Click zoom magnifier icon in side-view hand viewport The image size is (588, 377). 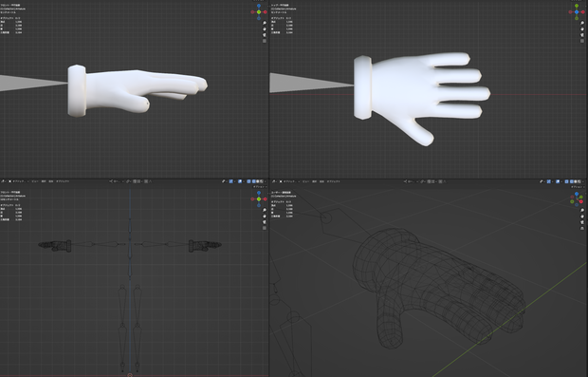(265, 23)
